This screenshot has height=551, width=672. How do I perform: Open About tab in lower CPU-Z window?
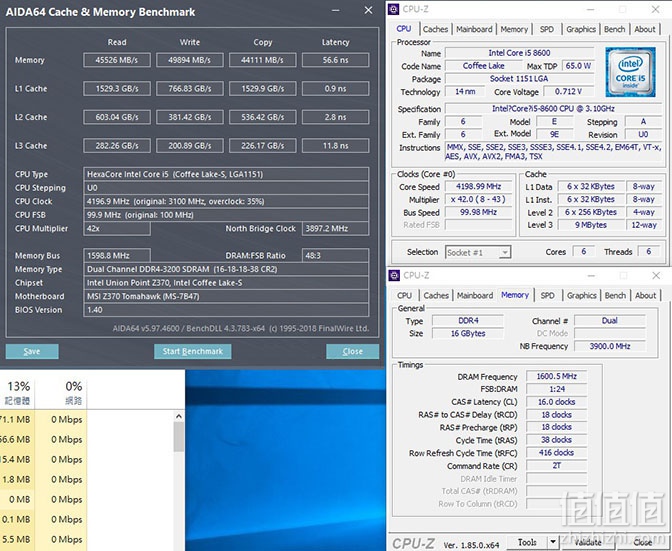tap(645, 295)
